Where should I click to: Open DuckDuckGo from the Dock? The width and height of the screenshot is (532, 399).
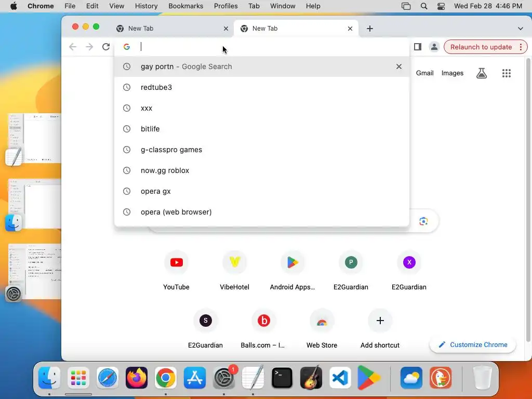coord(441,378)
